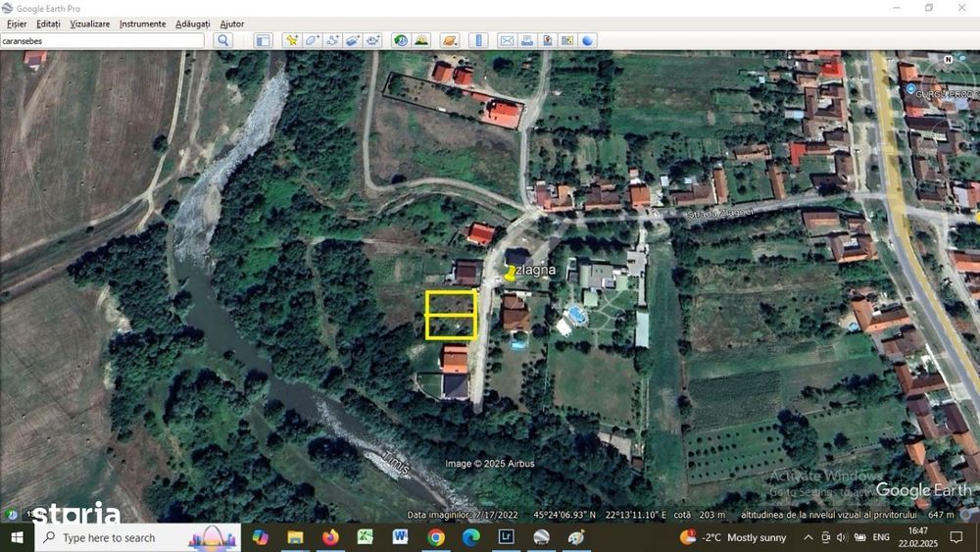980x552 pixels.
Task: Open the planet switcher dropdown icon
Action: click(x=450, y=40)
